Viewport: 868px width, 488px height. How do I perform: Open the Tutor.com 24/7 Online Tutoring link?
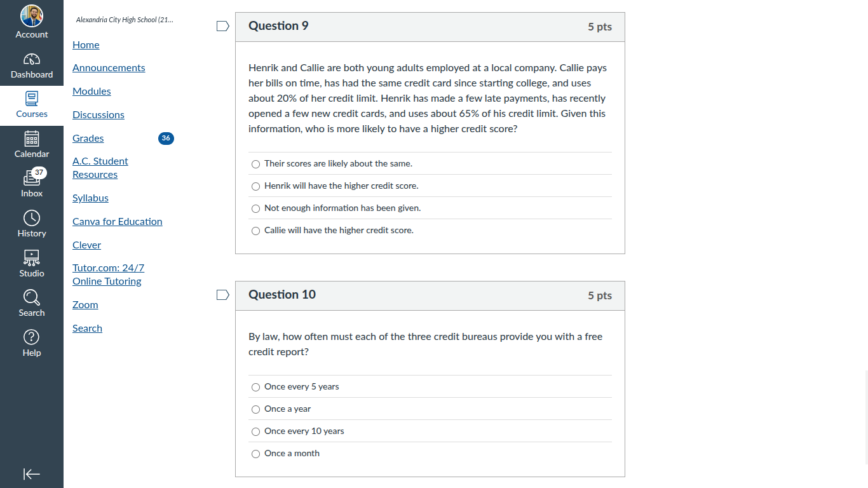click(x=108, y=274)
